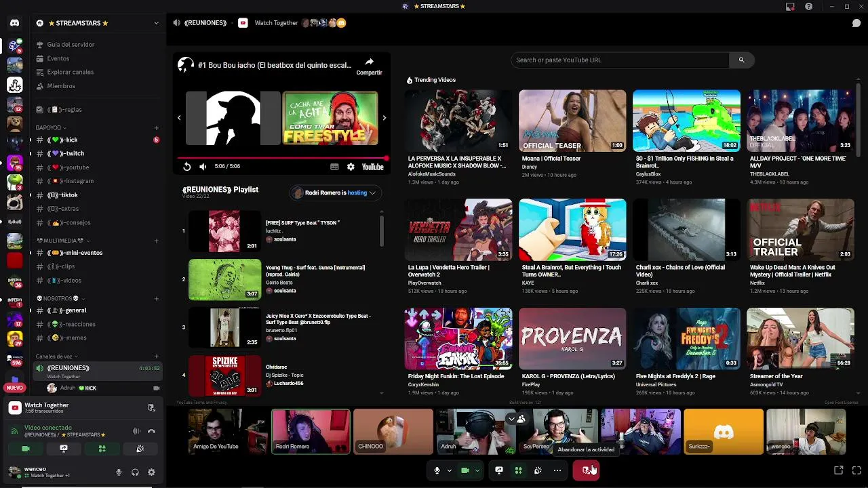Open the Rodri Romero is hosting dropdown
868x488 pixels.
point(334,192)
